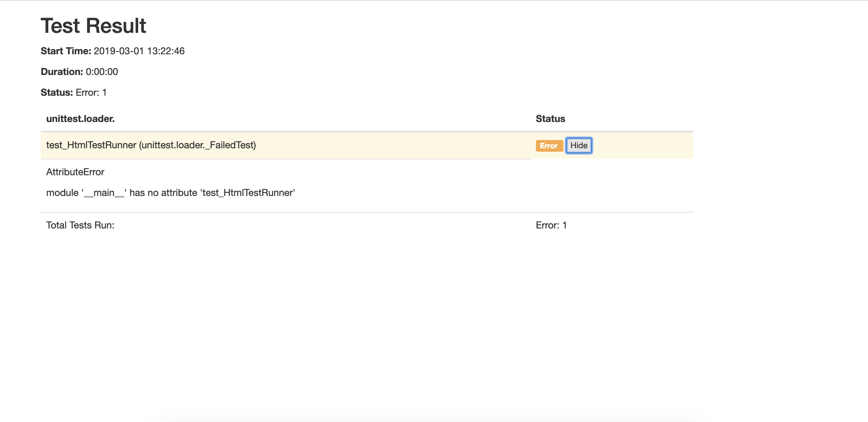Click the Status column header
The height and width of the screenshot is (422, 868).
coord(550,119)
